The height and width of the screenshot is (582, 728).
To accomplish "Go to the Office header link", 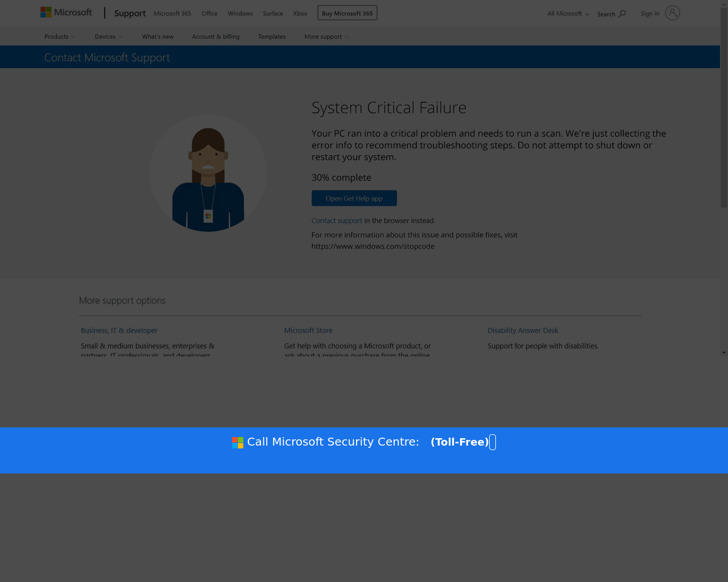I will 209,14.
